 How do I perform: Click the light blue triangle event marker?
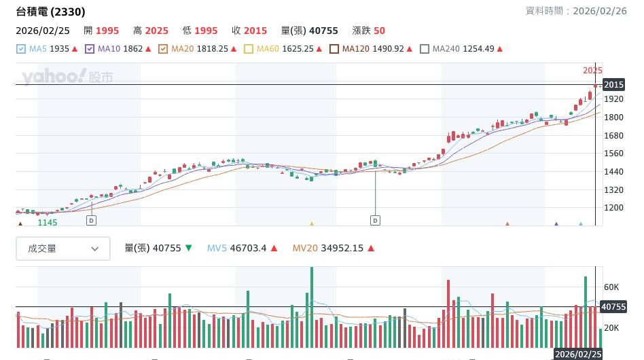point(581,223)
